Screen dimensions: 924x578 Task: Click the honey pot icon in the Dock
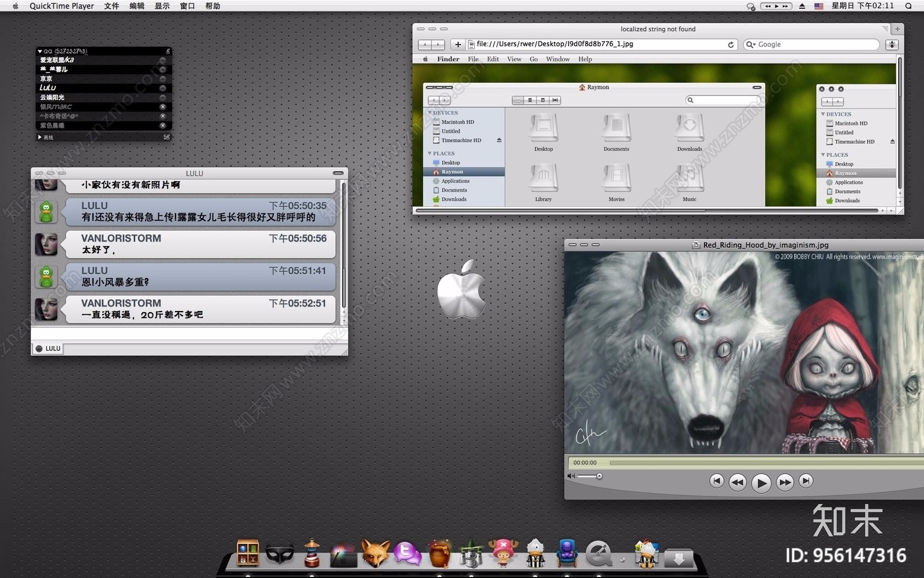(439, 554)
